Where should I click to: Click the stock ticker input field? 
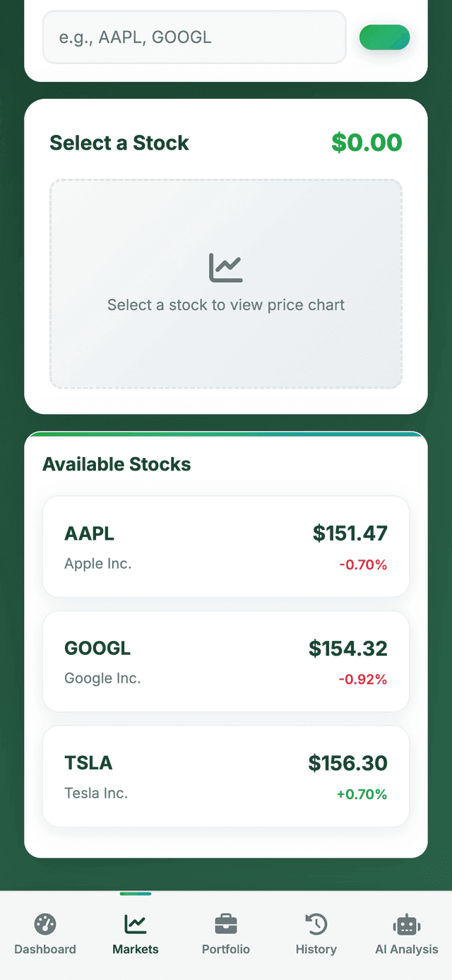tap(194, 37)
